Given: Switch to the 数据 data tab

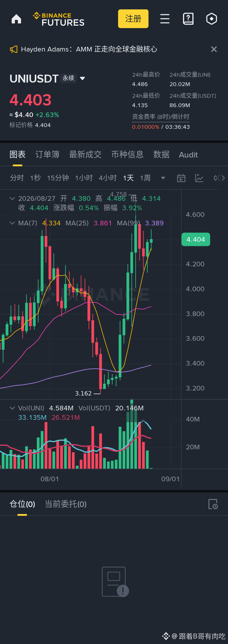Looking at the screenshot, I should point(161,154).
